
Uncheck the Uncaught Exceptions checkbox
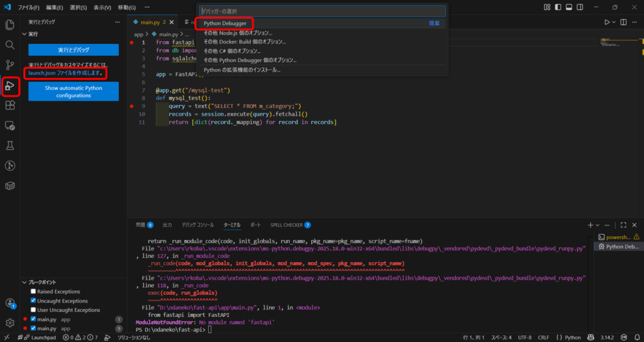point(33,301)
